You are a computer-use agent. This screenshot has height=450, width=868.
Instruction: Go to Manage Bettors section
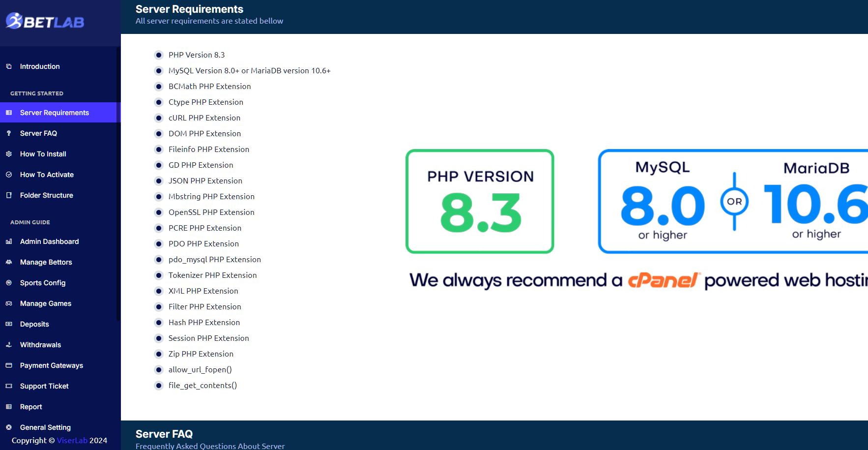[x=46, y=262]
